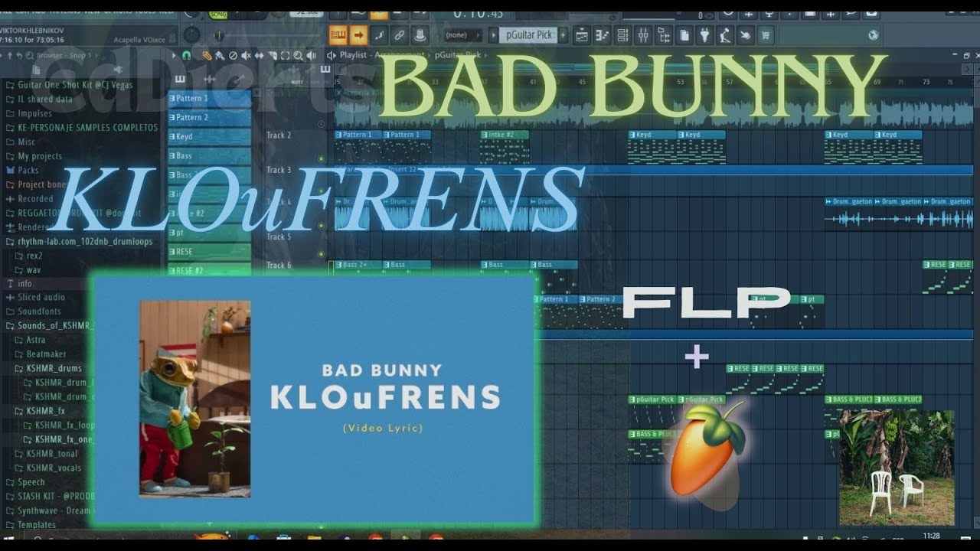Click the globe news icon in hint panel
Screen dimensions: 980x551
tap(874, 35)
